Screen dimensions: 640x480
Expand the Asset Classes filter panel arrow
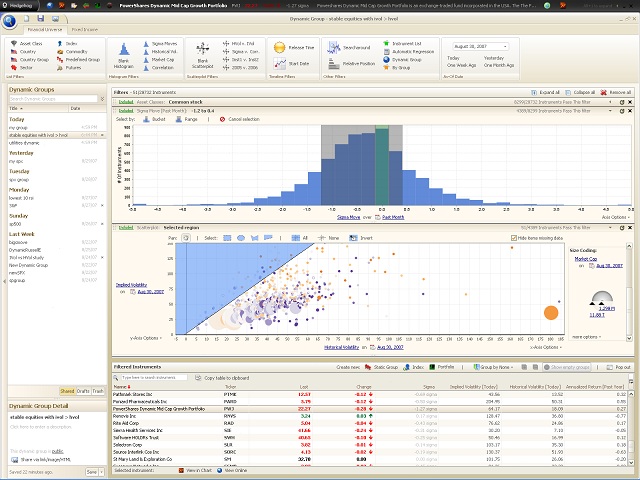click(x=611, y=102)
